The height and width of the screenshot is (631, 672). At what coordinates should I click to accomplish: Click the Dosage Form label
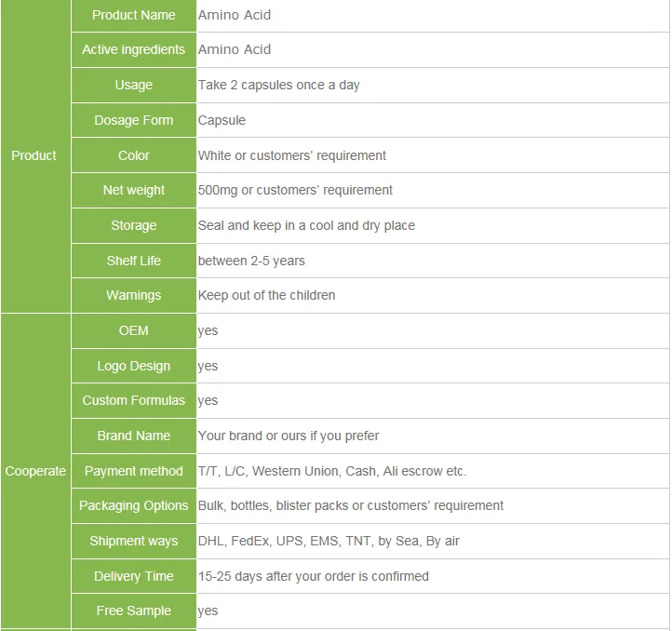(134, 120)
